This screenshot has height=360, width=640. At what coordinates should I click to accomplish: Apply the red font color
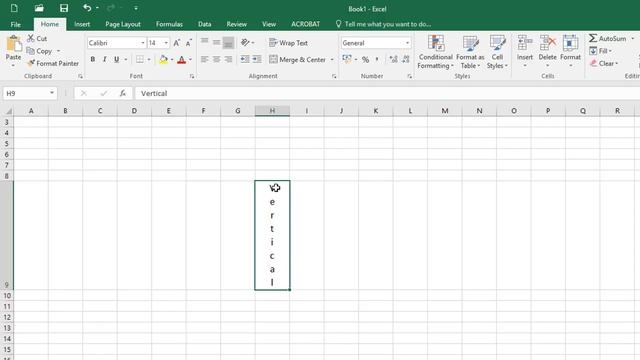pos(182,60)
